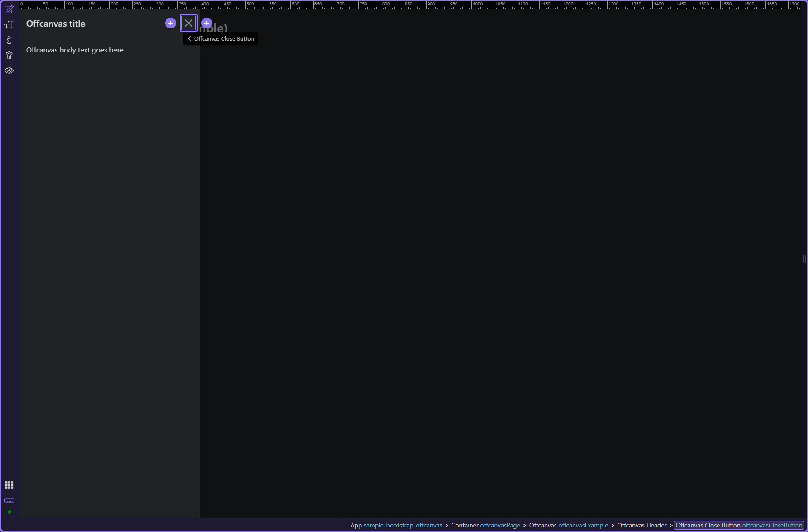This screenshot has width=808, height=532.
Task: Click the Offcanvas title heading
Action: pos(56,24)
